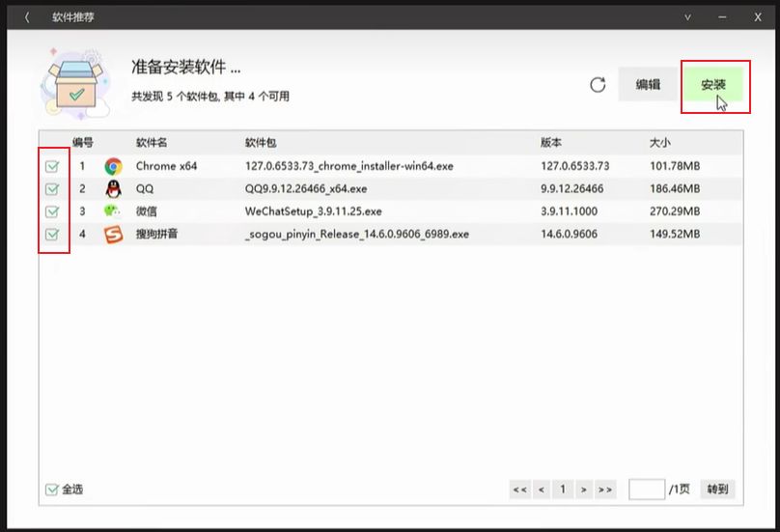
Task: Toggle the 搜狗拼音 row checkbox
Action: (53, 234)
